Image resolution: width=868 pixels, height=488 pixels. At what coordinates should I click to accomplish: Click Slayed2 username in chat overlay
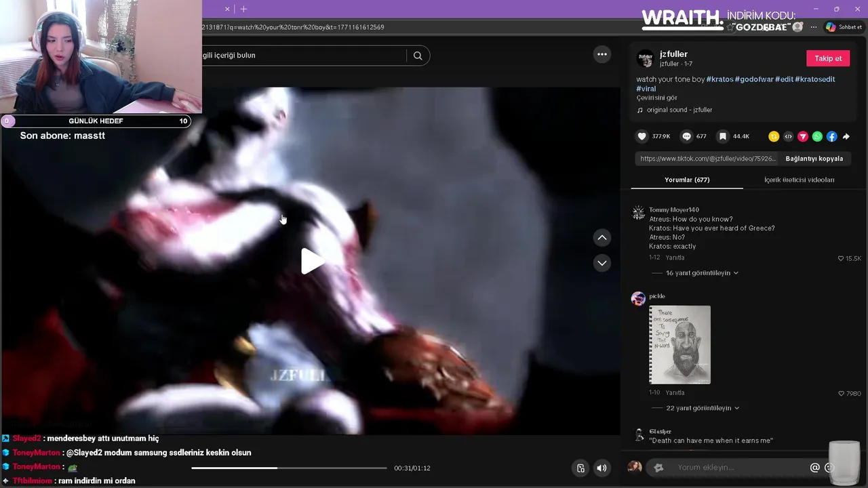click(x=27, y=439)
